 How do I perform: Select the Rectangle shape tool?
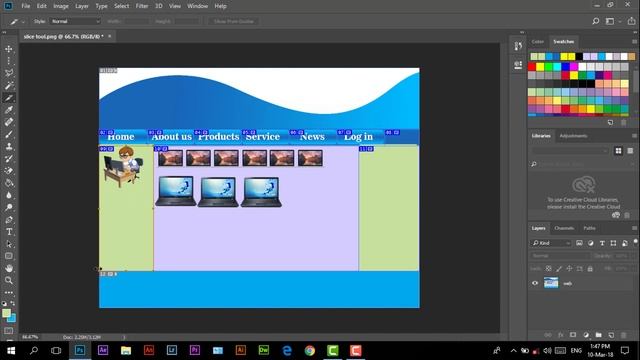tap(9, 256)
